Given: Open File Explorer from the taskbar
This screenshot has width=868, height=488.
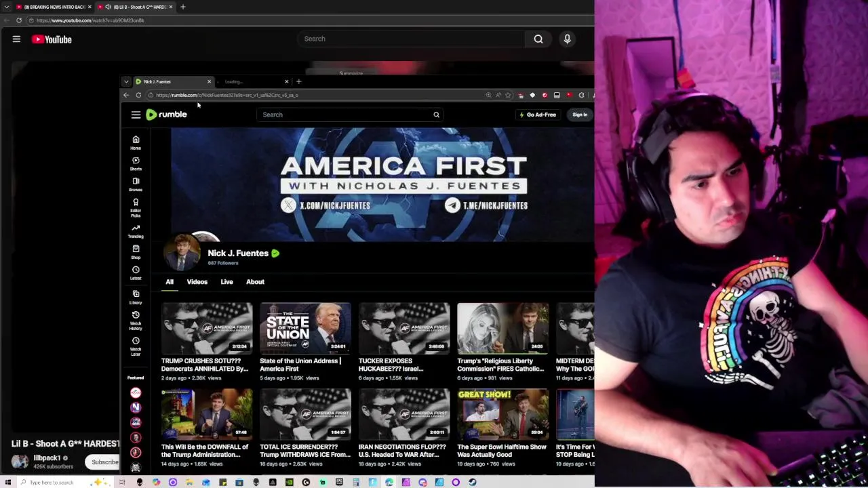Looking at the screenshot, I should point(189,482).
